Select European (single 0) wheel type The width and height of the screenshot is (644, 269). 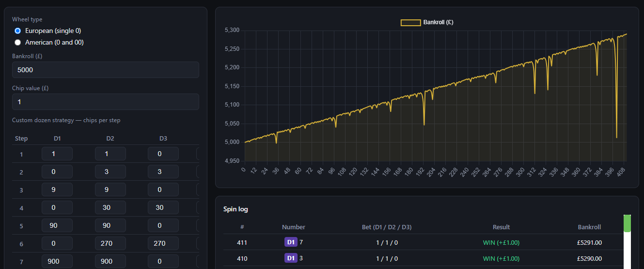pos(18,31)
